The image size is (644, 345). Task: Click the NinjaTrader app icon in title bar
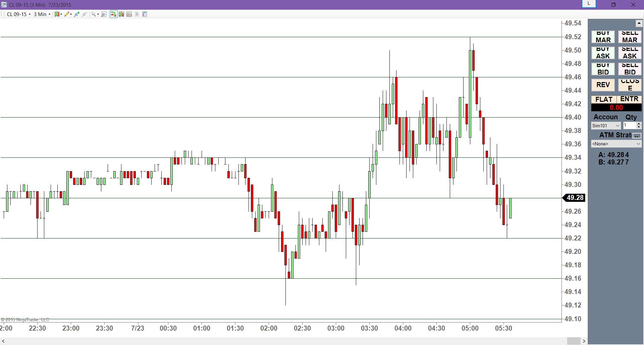coord(4,5)
